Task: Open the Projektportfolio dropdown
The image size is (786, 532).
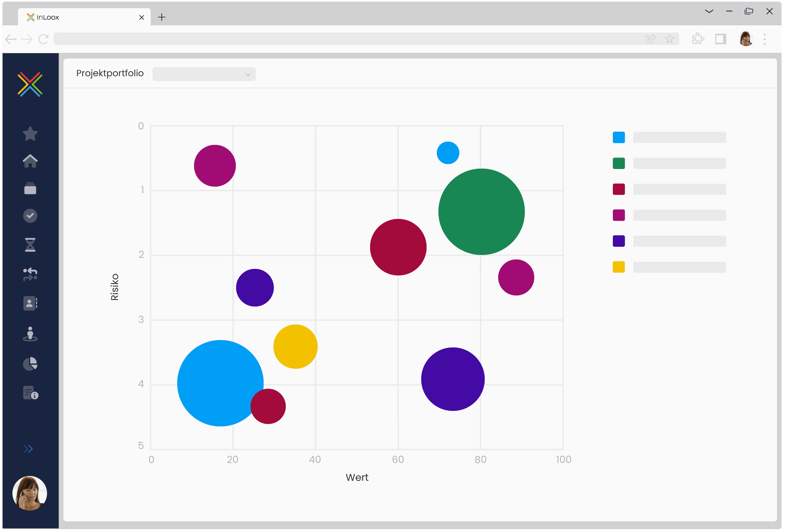Action: 204,74
